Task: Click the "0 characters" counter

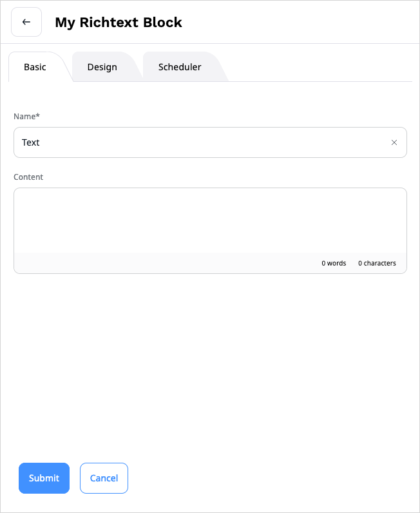Action: (377, 263)
